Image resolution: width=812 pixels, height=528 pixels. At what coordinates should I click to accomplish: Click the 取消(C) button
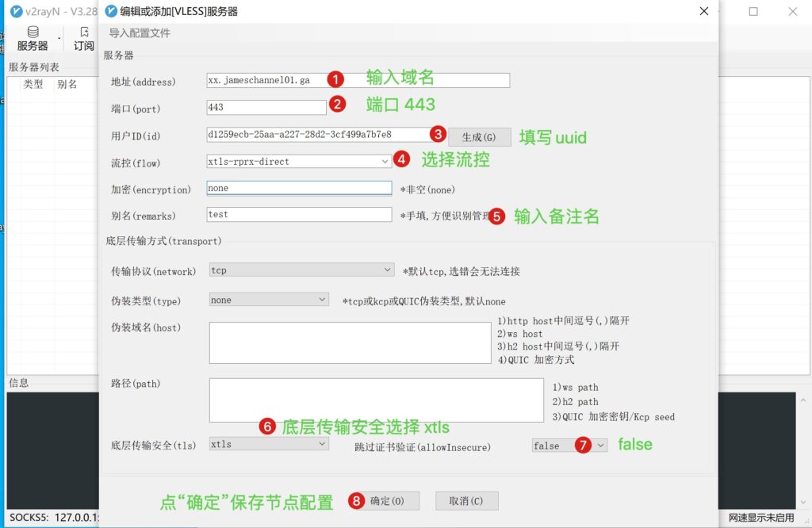coord(466,501)
